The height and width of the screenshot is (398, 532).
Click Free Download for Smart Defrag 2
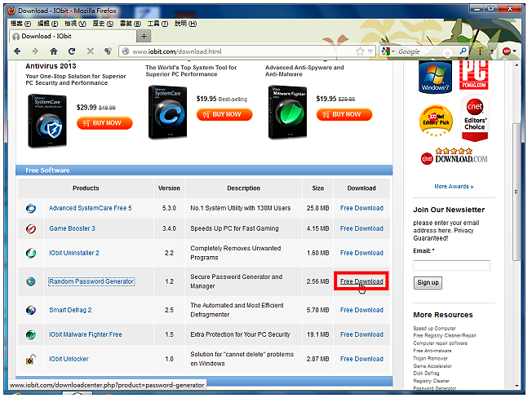(361, 310)
